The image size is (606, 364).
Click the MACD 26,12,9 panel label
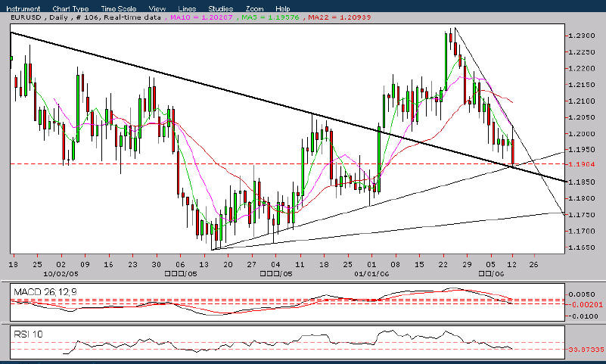tap(45, 292)
